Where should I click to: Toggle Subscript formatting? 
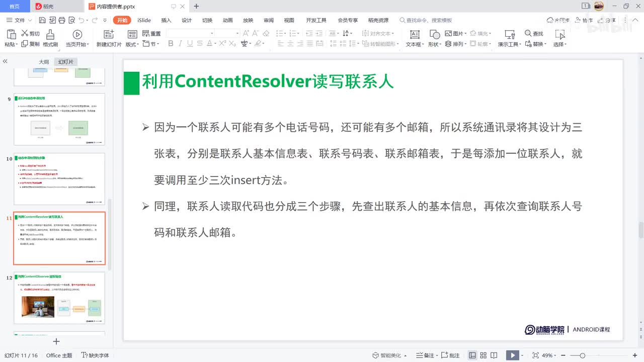point(232,44)
